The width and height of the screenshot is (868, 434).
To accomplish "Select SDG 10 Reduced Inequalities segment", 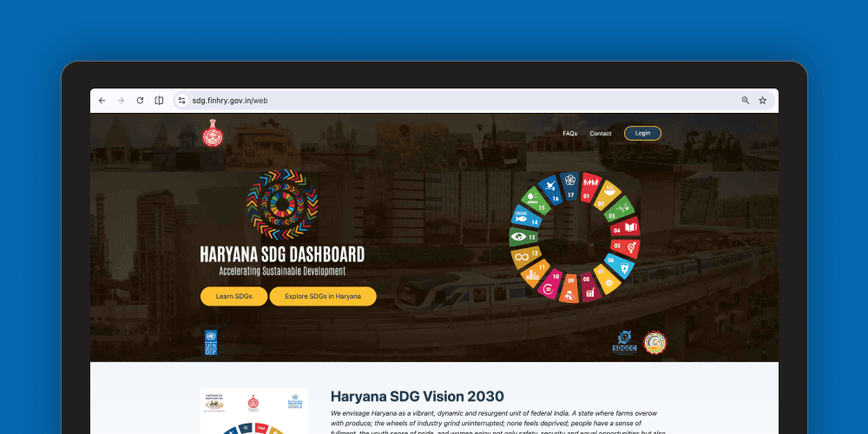I will click(551, 284).
